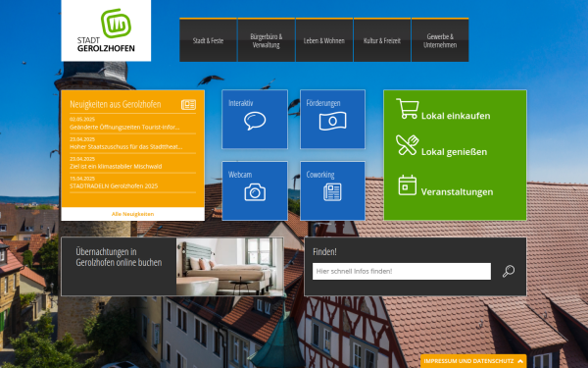Click the Alle Neuigkeiten link
The image size is (588, 368).
coord(132,214)
